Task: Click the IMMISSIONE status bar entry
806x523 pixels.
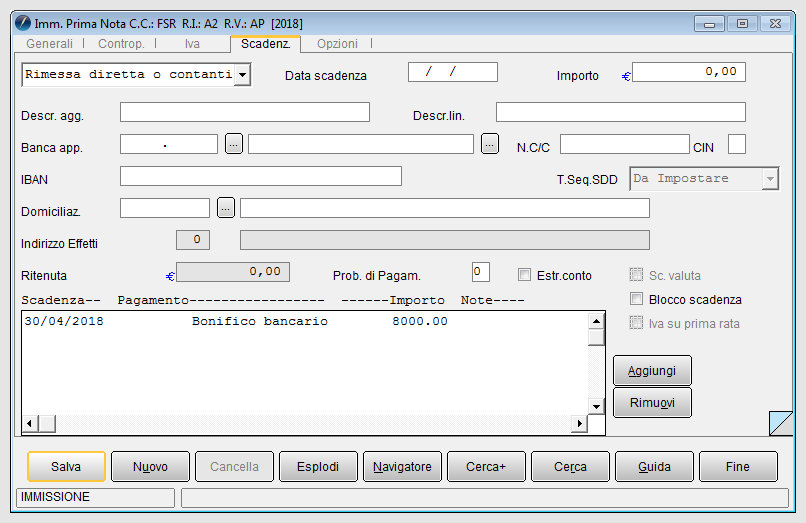Action: pos(96,497)
